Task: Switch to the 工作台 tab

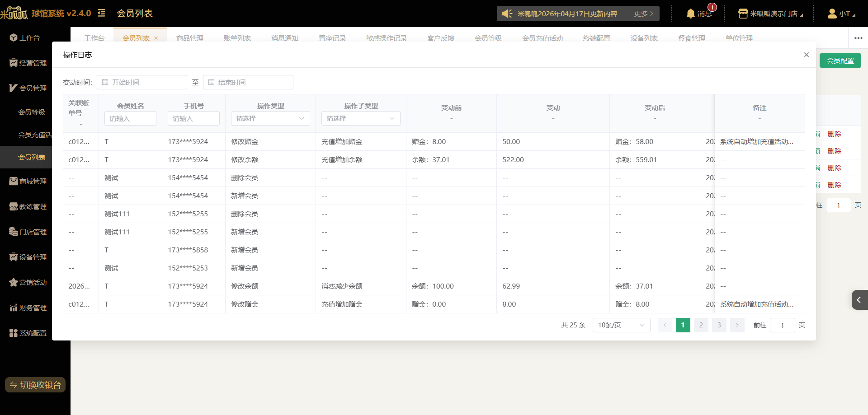Action: 94,38
